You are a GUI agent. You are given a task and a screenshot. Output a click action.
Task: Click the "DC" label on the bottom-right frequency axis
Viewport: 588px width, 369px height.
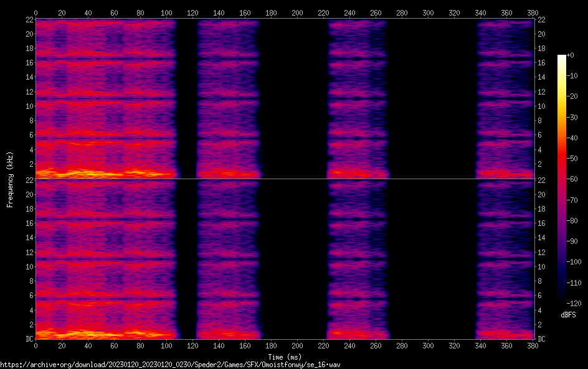point(542,339)
